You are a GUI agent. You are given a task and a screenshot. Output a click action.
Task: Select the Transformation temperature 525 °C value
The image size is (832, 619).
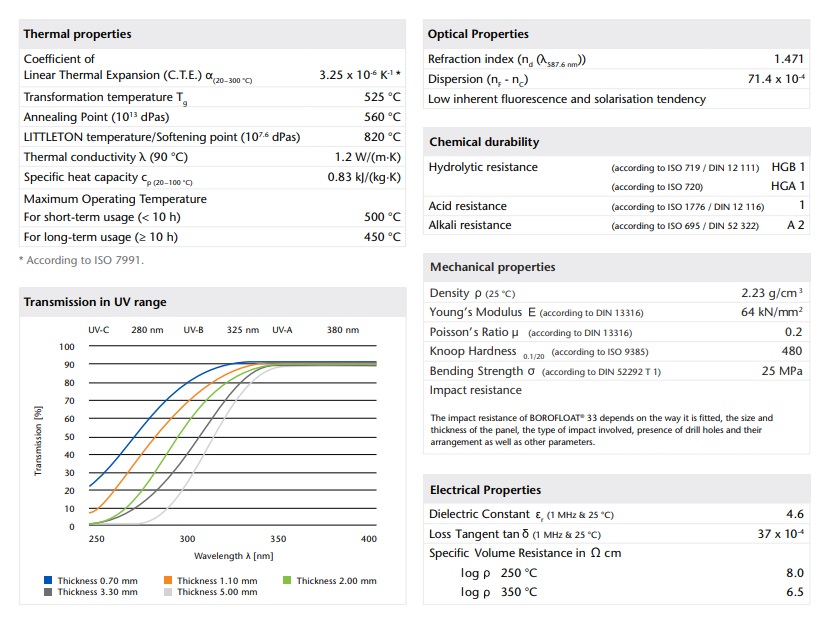(x=382, y=97)
